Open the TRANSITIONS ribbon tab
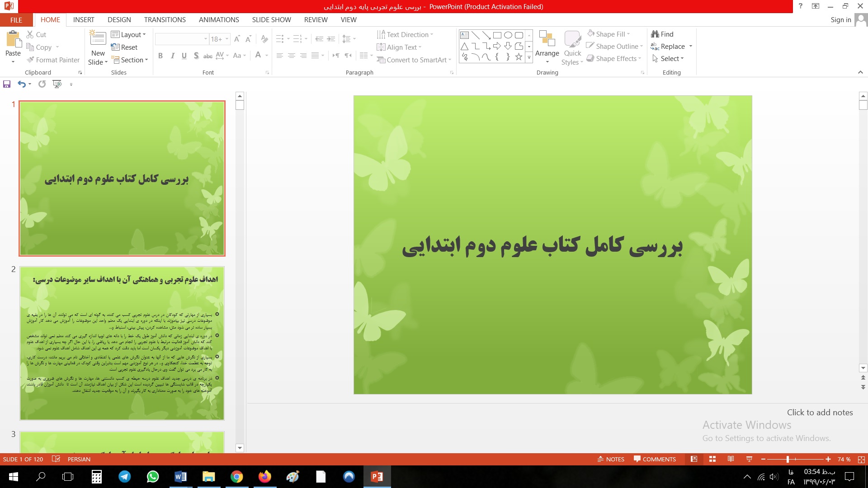868x488 pixels. pos(165,20)
